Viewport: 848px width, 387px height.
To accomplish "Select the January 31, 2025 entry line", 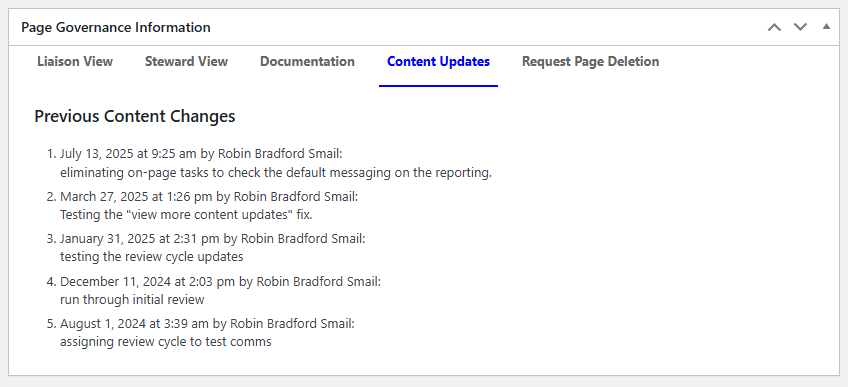I will coord(213,238).
